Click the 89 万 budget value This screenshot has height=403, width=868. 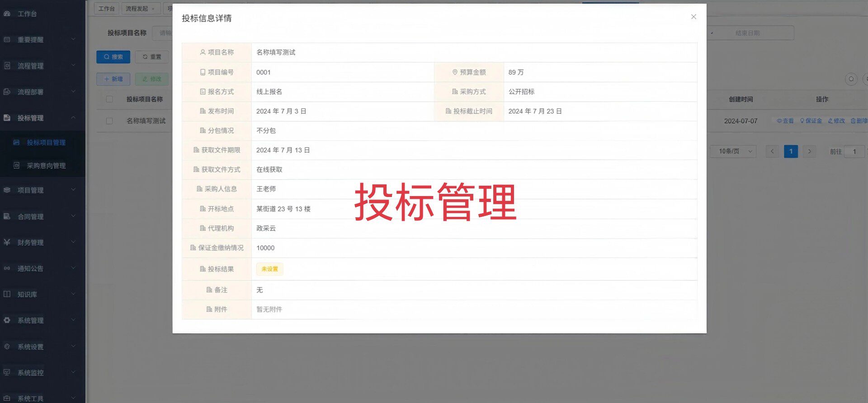516,72
